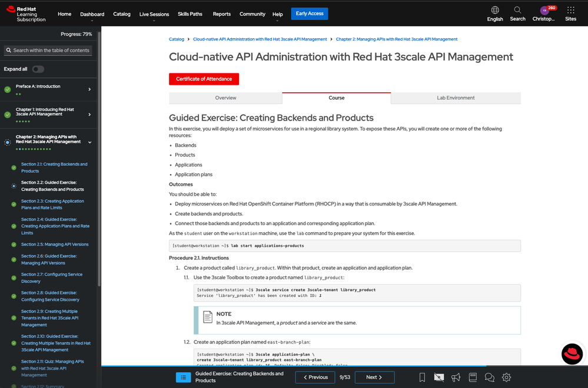The height and width of the screenshot is (388, 588).
Task: Enable the Expand all toggle
Action: coord(38,69)
